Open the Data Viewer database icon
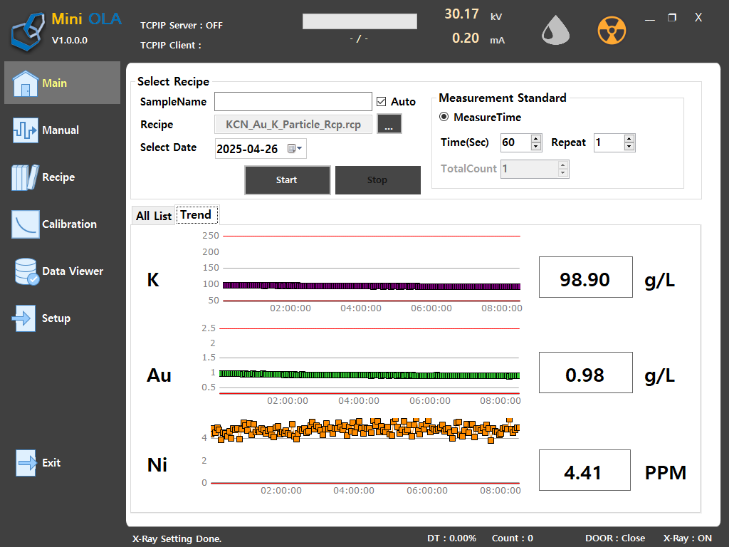729x547 pixels. (x=26, y=271)
